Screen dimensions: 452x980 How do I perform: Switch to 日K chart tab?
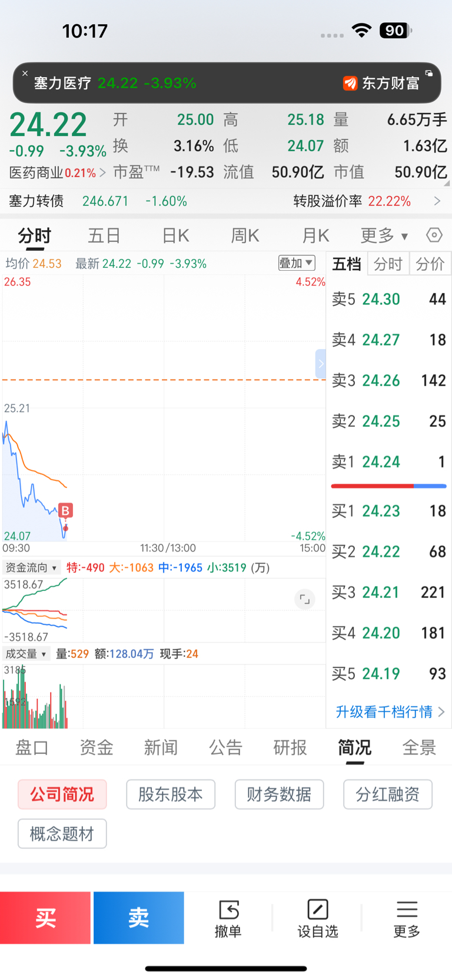(x=175, y=236)
